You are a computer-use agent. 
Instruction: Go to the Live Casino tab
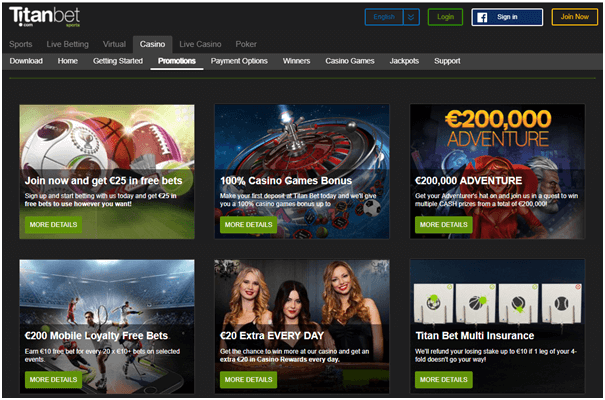tap(200, 44)
